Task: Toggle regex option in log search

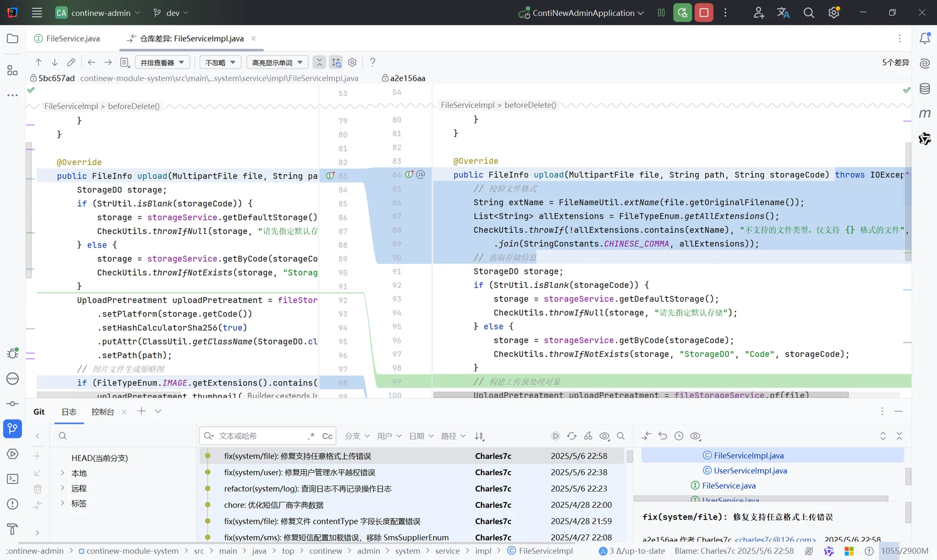Action: [311, 436]
